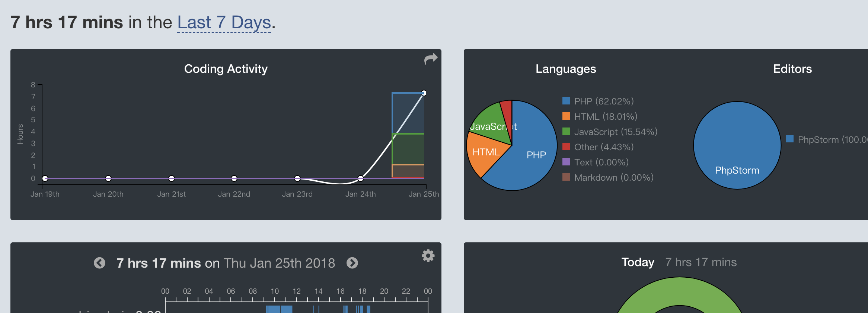
Task: Click the Jan 19th data point
Action: 45,178
